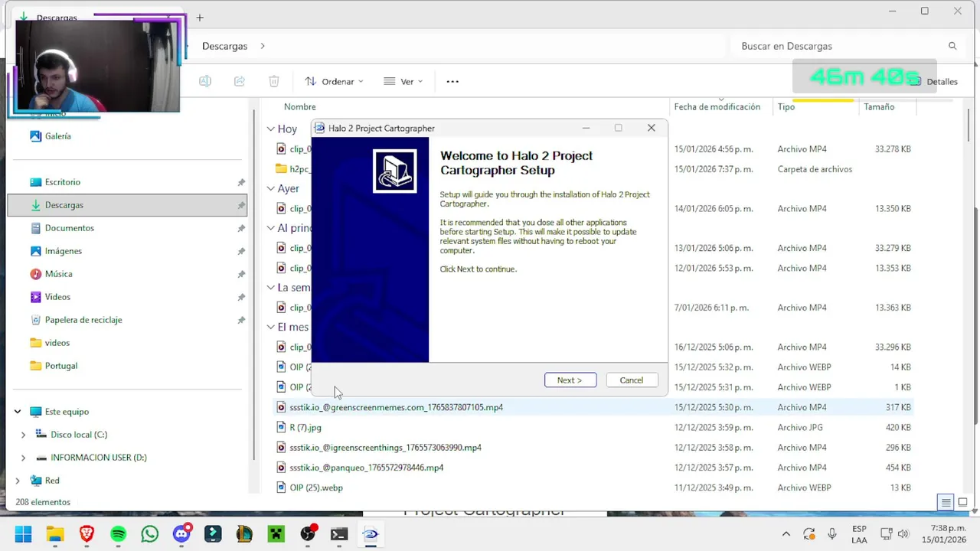Open Música in the sidebar
The height and width of the screenshot is (551, 980).
point(58,274)
